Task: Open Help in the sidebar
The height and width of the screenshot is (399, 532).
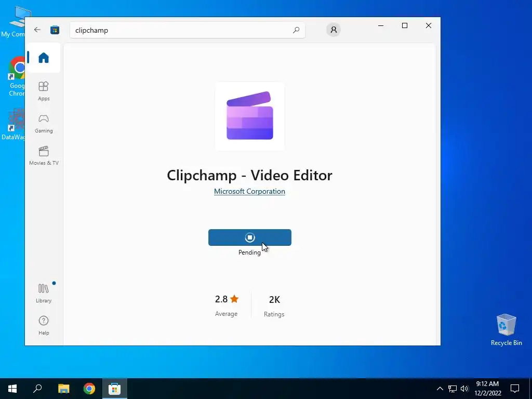Action: pos(44,325)
